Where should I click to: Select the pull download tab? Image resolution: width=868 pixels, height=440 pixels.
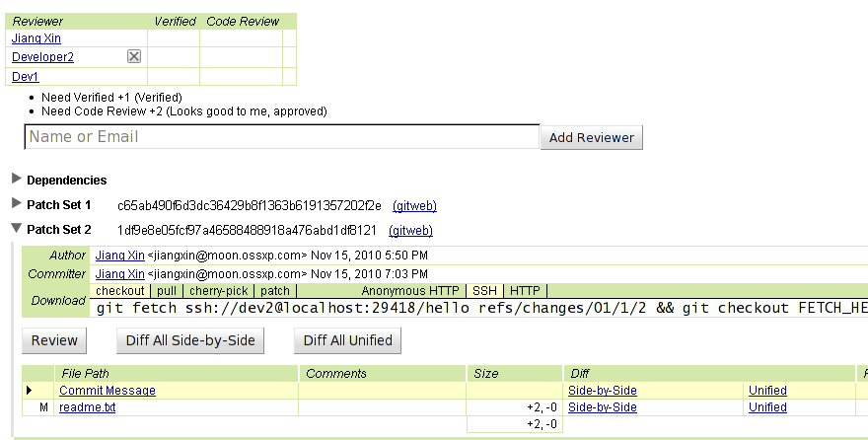click(167, 291)
